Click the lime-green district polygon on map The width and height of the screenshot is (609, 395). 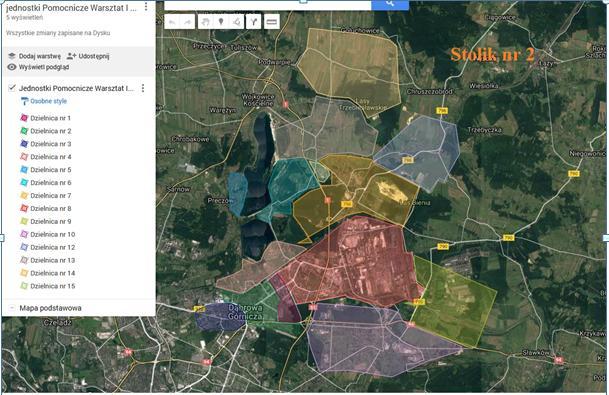coord(454,303)
